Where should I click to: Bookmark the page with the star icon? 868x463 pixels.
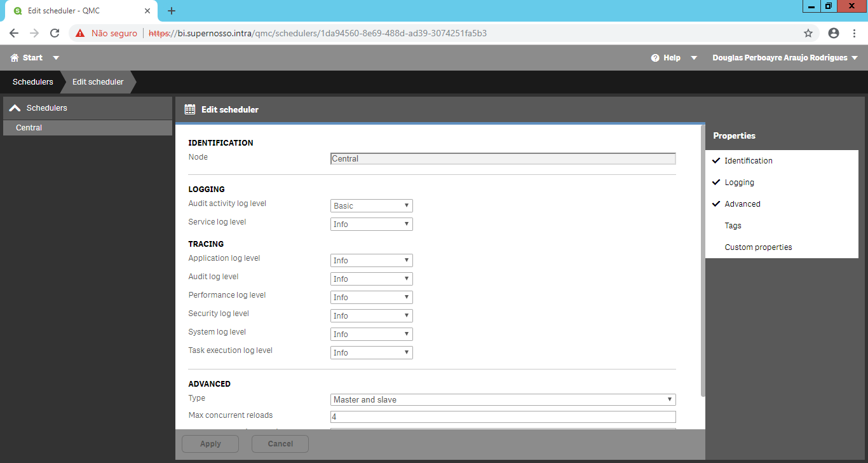click(808, 33)
